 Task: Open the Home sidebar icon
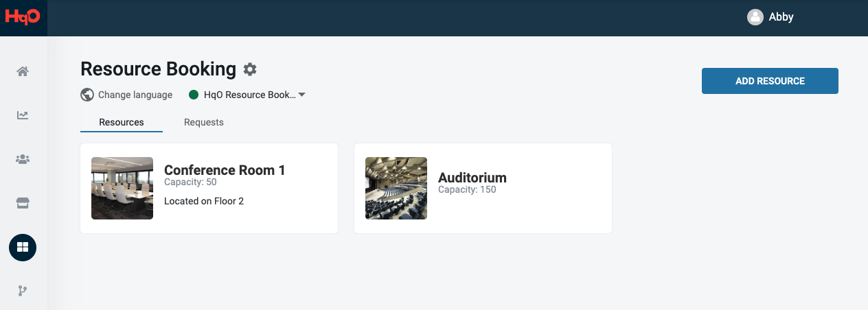(x=23, y=71)
